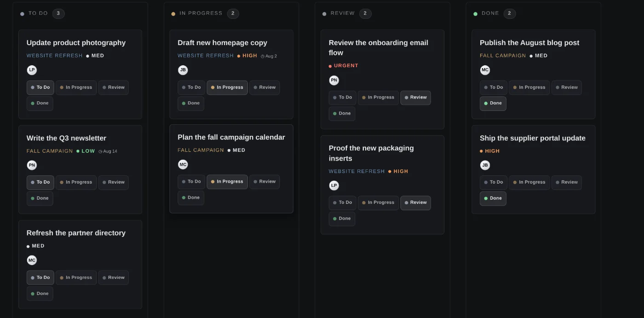Click the Done column count badge 2
This screenshot has height=318, width=644.
click(510, 13)
